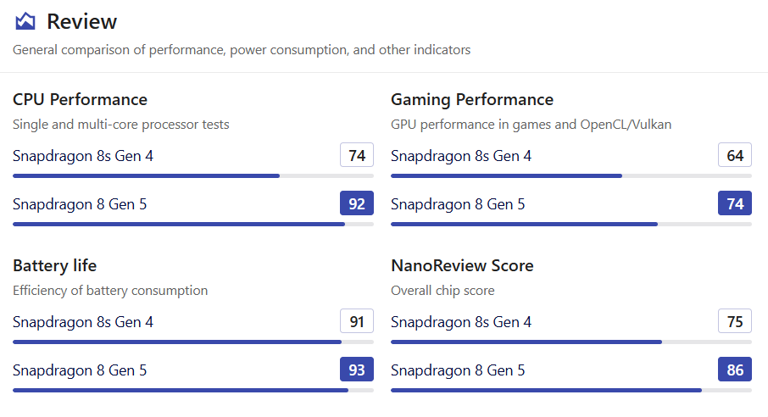The width and height of the screenshot is (768, 417).
Task: Select the Gaming Performance heading
Action: coord(472,99)
